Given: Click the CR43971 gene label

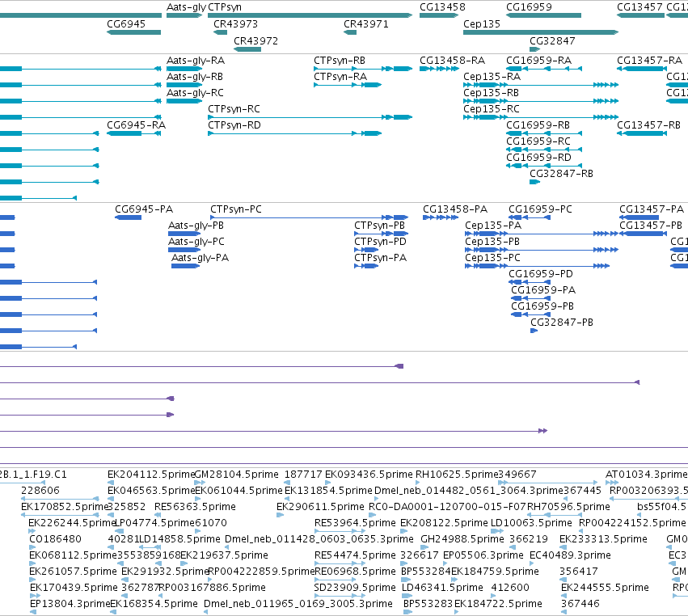Looking at the screenshot, I should pos(366,24).
